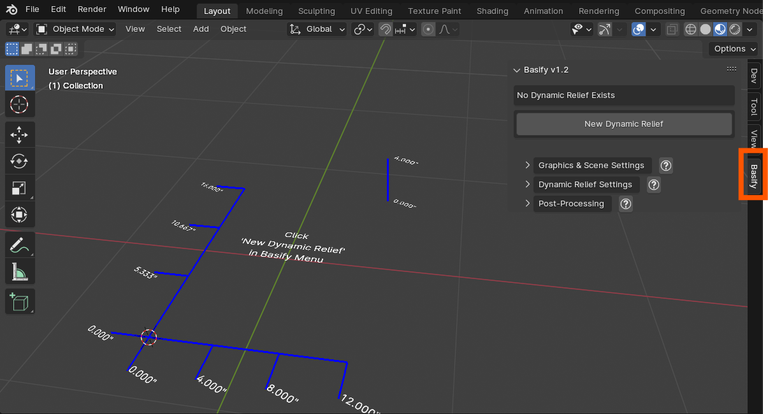Image resolution: width=768 pixels, height=414 pixels.
Task: Open the Global transform orientation dropdown
Action: pyautogui.click(x=318, y=29)
